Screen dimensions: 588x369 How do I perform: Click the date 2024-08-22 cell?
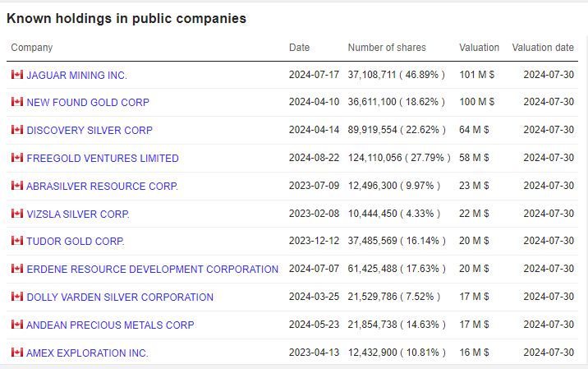click(314, 158)
